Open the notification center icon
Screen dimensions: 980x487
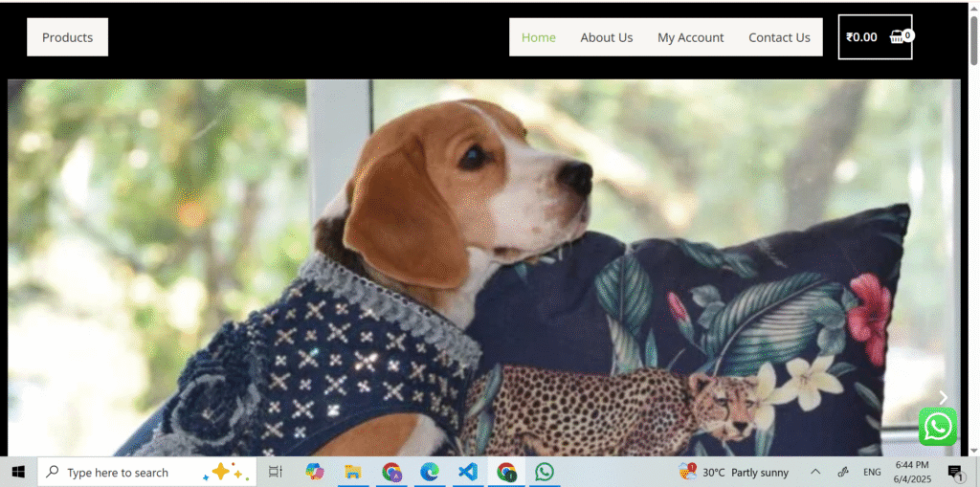pos(954,472)
